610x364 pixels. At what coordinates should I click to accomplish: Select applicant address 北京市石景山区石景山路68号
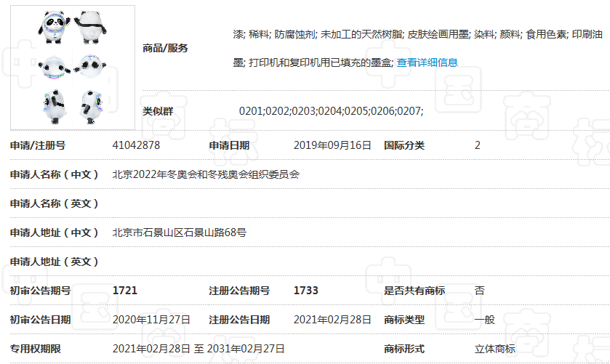coord(180,232)
